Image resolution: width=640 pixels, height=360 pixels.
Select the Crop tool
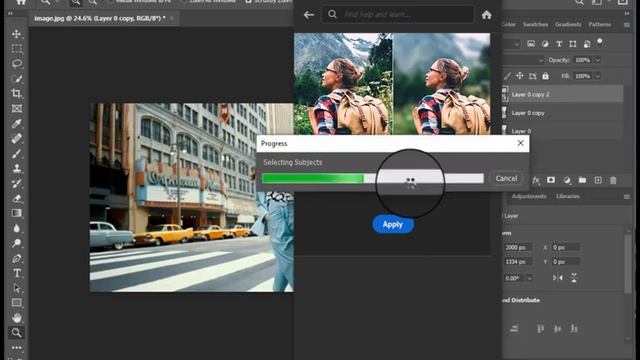pos(17,93)
